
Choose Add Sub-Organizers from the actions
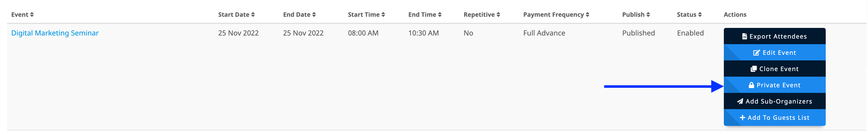778,102
